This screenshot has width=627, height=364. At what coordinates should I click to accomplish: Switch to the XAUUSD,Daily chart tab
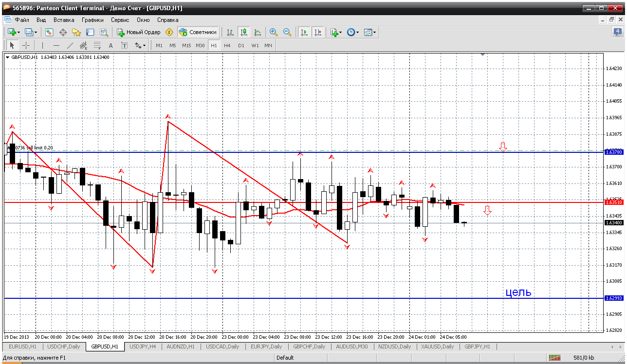click(x=437, y=346)
